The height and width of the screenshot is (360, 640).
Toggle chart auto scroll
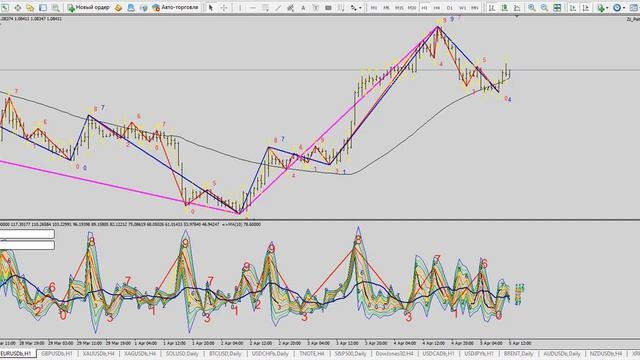click(x=573, y=8)
